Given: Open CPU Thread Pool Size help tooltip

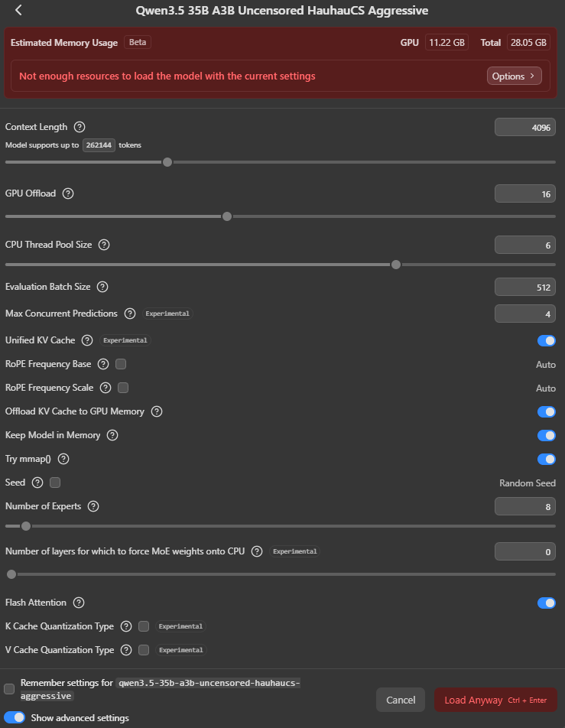Looking at the screenshot, I should (x=104, y=245).
